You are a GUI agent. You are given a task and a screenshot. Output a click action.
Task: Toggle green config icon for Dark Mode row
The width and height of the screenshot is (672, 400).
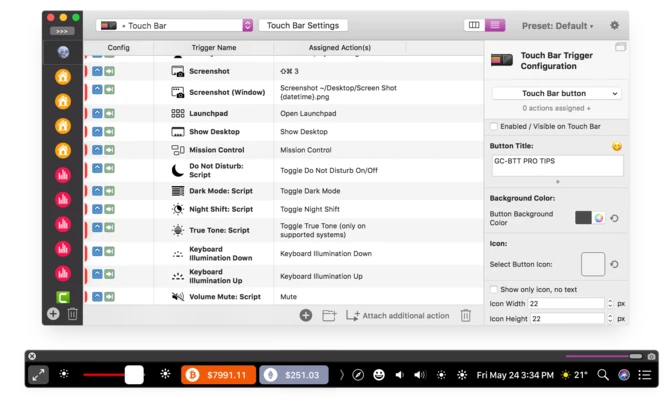[x=109, y=190]
